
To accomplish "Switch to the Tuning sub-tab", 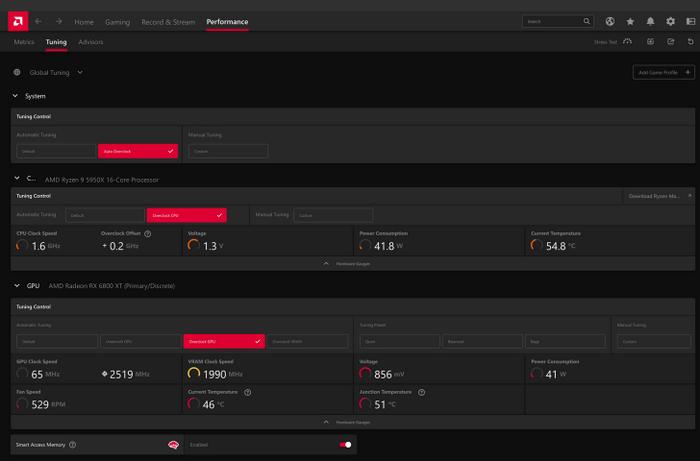I will tap(56, 42).
